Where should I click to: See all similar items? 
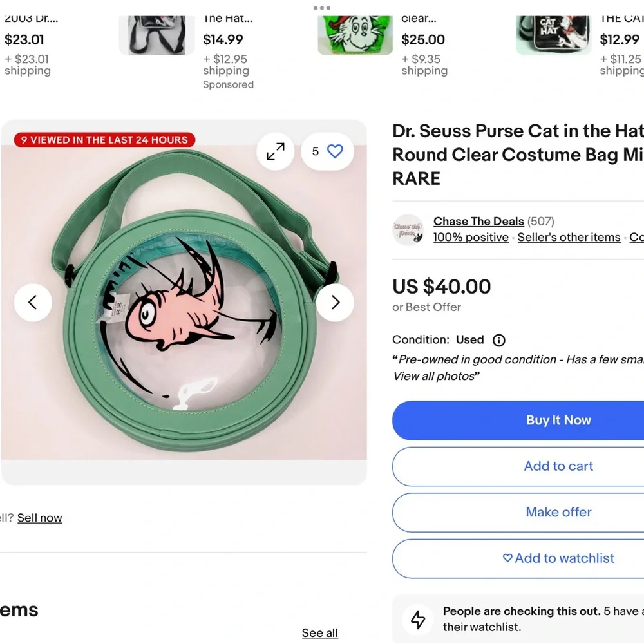[x=320, y=633]
